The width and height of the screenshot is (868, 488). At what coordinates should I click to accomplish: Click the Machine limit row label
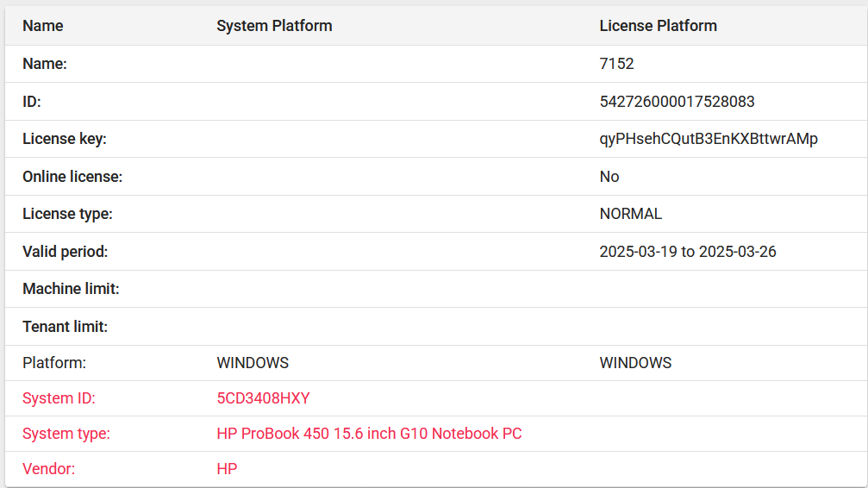tap(71, 289)
